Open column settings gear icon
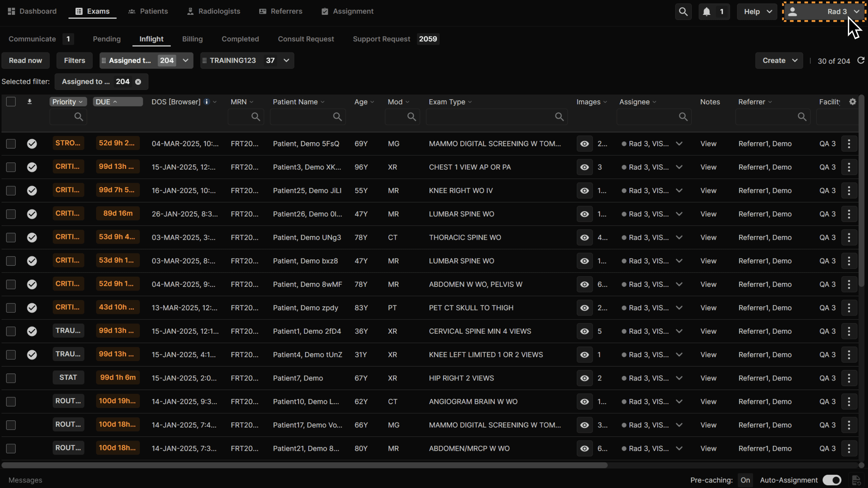Screen dimensions: 868x488 point(852,102)
